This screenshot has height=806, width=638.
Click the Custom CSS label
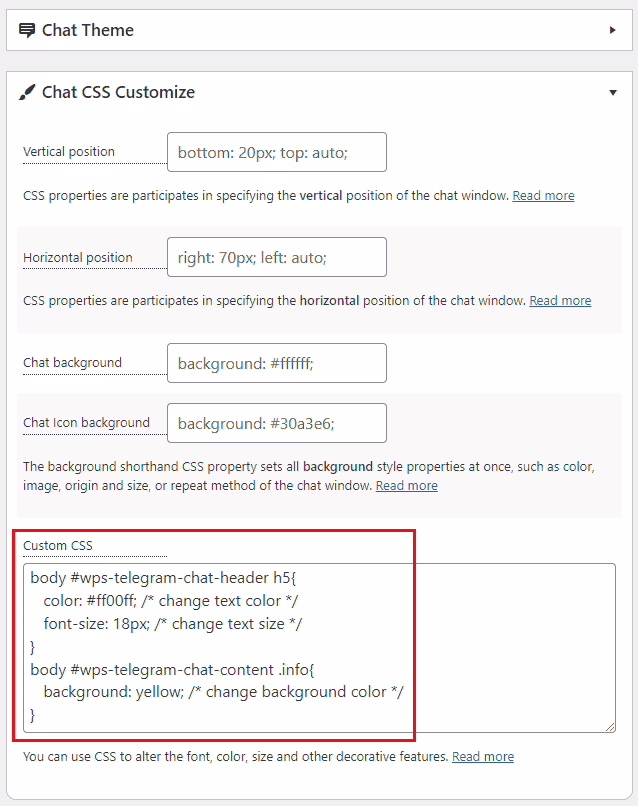57,546
